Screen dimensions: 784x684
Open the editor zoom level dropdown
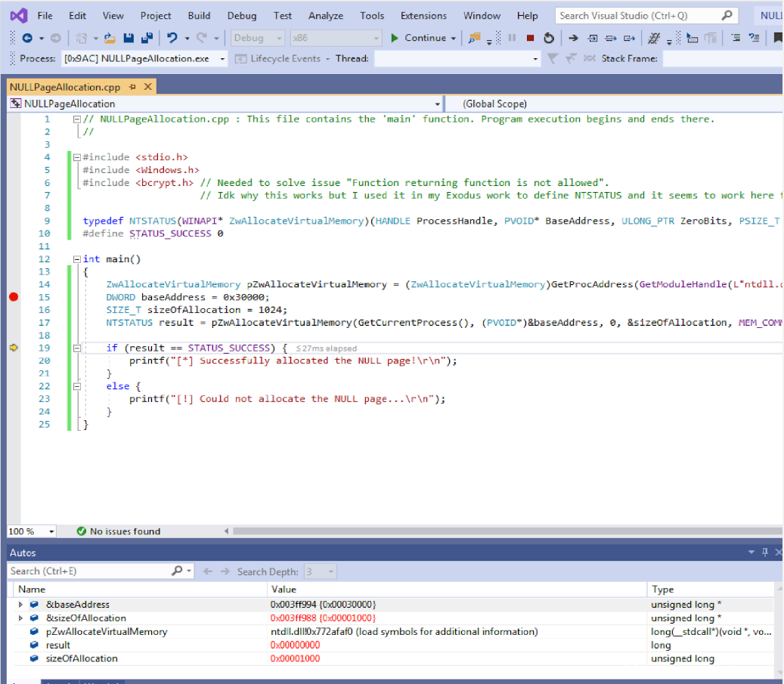point(51,531)
